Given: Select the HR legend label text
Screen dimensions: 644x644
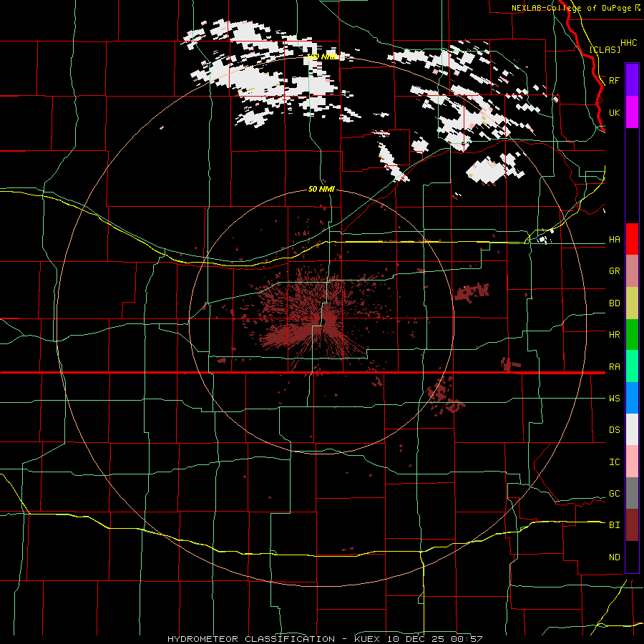Looking at the screenshot, I should click(x=615, y=335).
